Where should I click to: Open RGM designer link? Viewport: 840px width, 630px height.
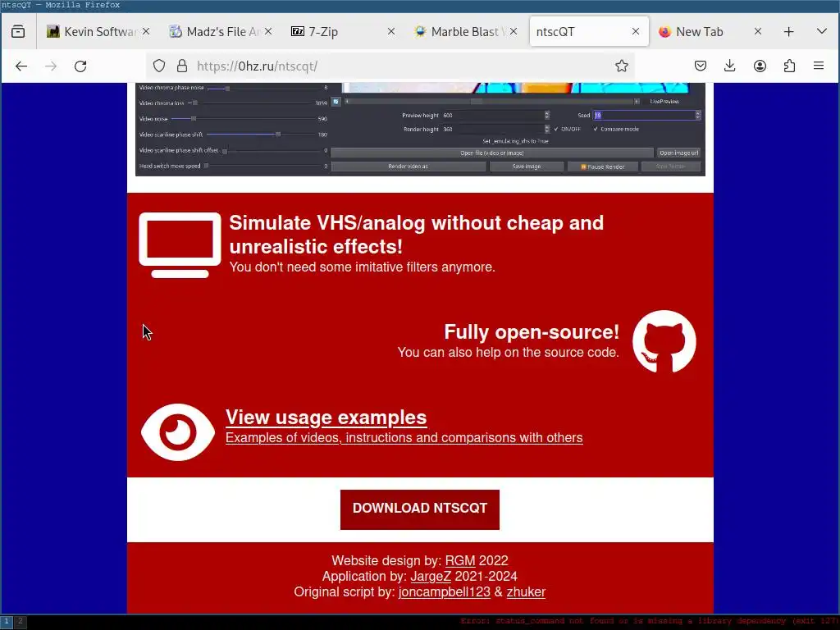pos(460,561)
